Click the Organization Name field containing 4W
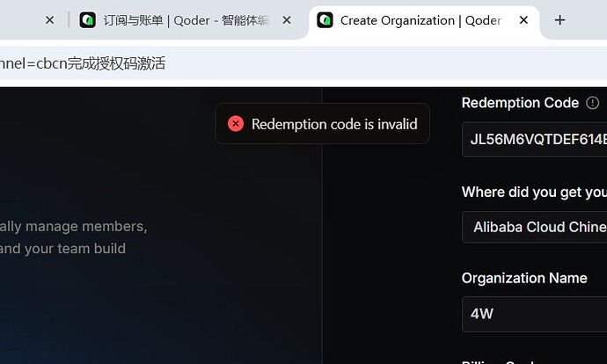Screen dimensions: 607x364 [x=535, y=314]
